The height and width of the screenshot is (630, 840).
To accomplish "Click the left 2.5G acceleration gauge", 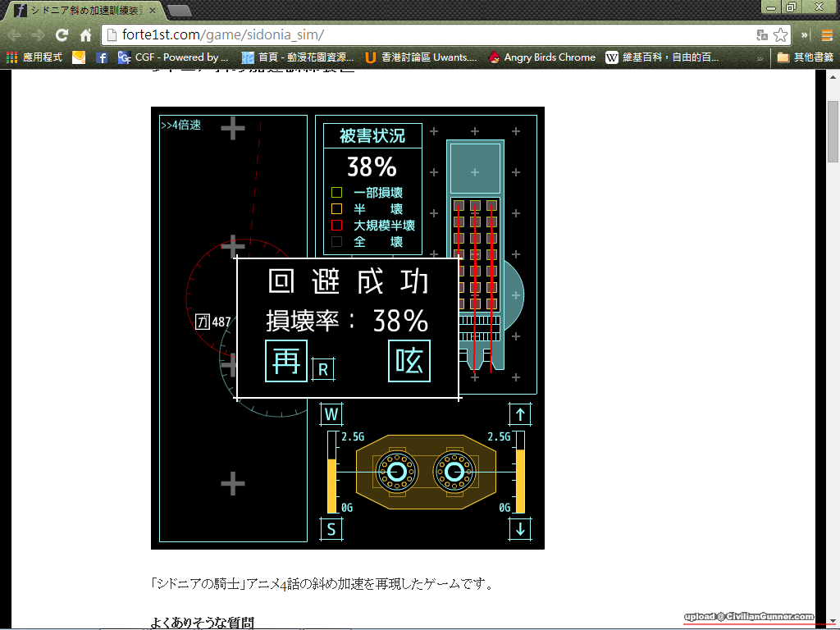I will (332, 472).
